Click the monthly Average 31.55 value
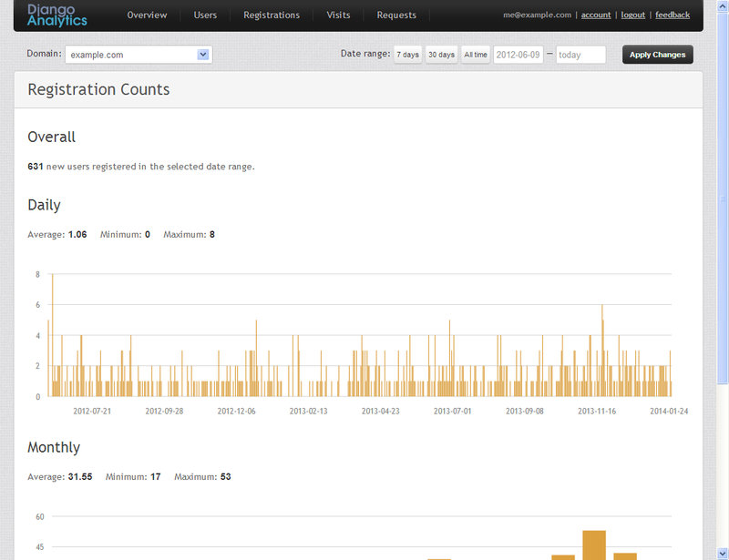The image size is (729, 560). pos(80,477)
